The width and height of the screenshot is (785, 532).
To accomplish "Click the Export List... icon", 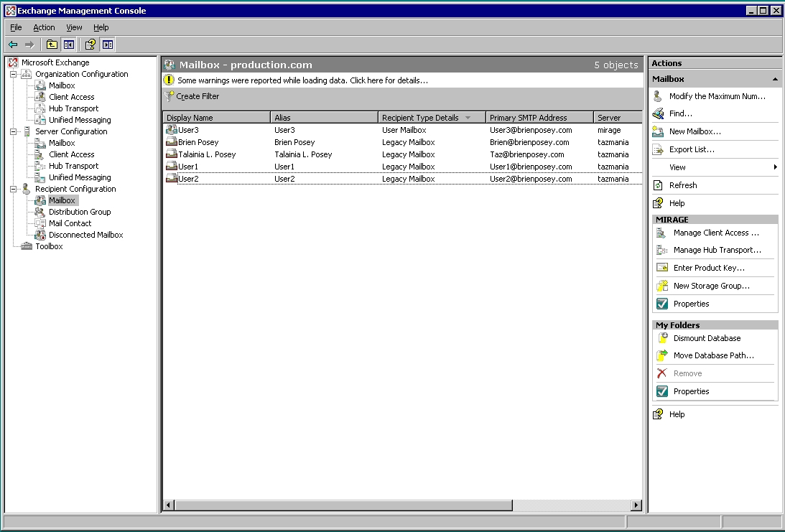I will (658, 149).
